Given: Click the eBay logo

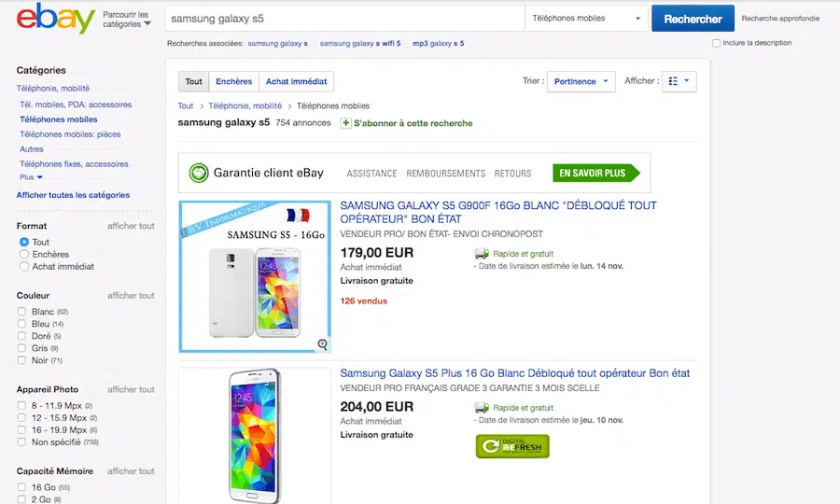Looking at the screenshot, I should coord(56,19).
